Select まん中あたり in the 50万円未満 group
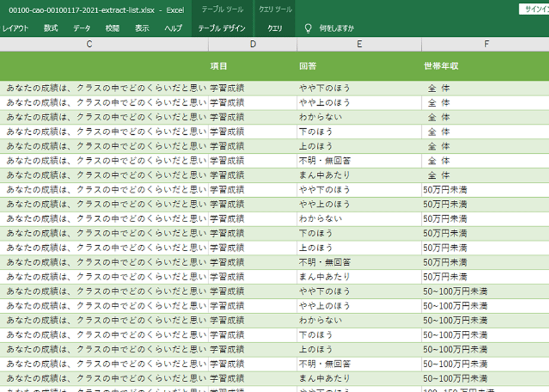This screenshot has width=549, height=392. point(359,277)
